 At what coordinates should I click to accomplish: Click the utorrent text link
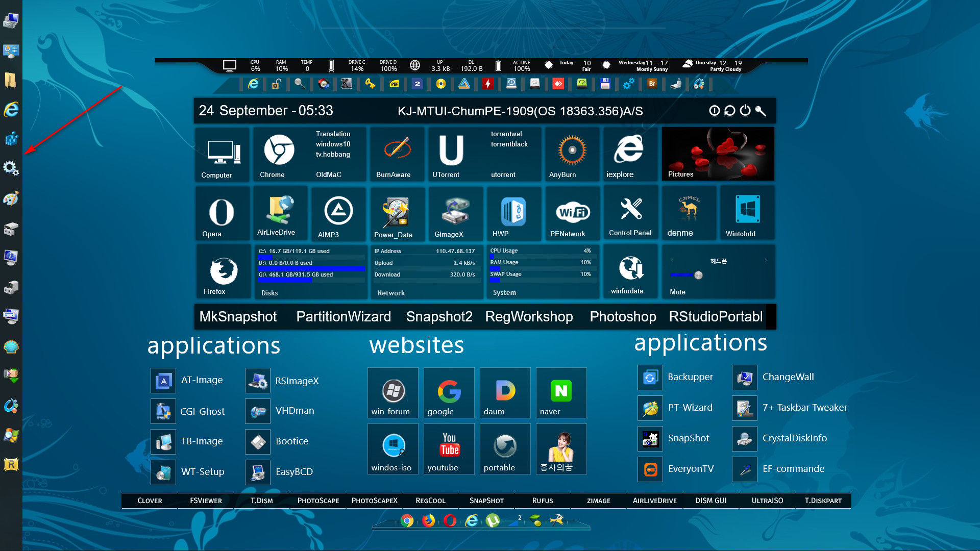[503, 174]
